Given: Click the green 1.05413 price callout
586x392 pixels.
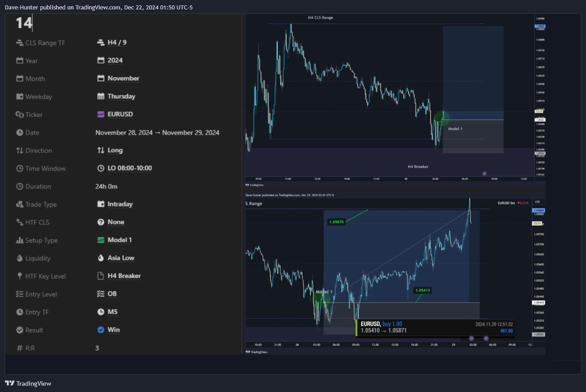Looking at the screenshot, I should click(423, 290).
